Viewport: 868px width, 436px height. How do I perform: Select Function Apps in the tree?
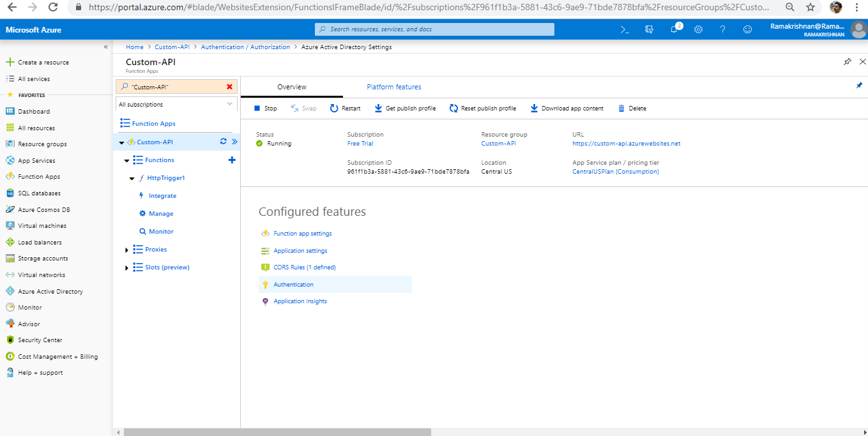(154, 124)
